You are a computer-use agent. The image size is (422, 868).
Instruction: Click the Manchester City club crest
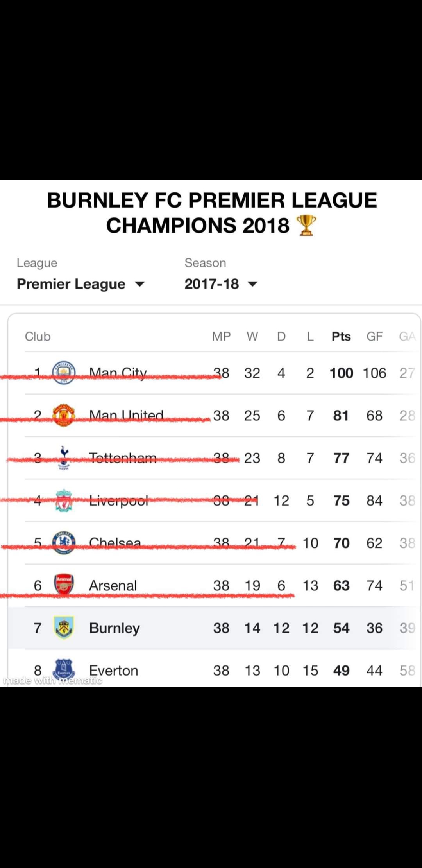64,373
